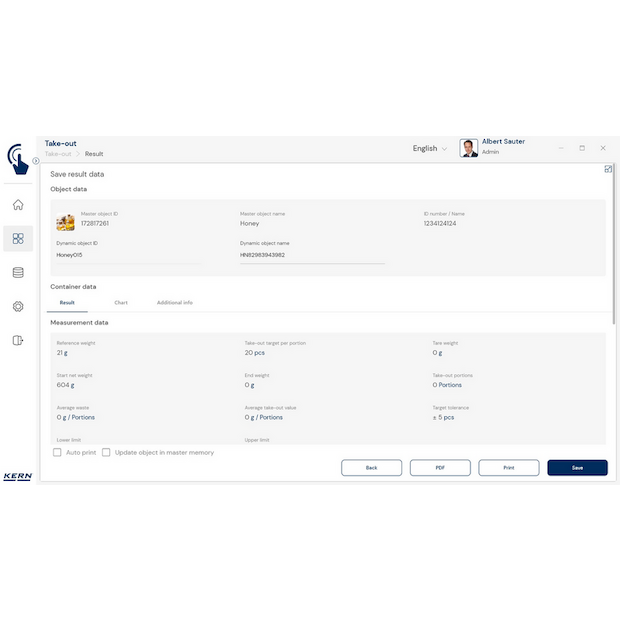Switch to the Chart tab
Image resolution: width=620 pixels, height=620 pixels.
coord(121,302)
